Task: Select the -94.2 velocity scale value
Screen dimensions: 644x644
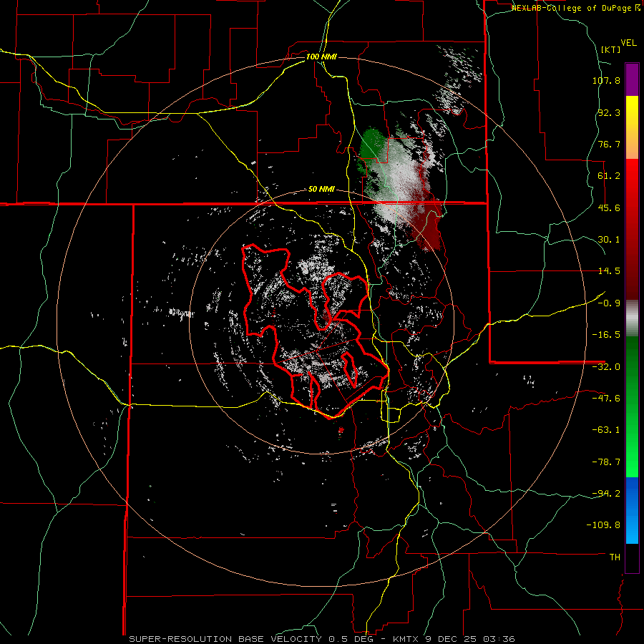Action: click(606, 494)
